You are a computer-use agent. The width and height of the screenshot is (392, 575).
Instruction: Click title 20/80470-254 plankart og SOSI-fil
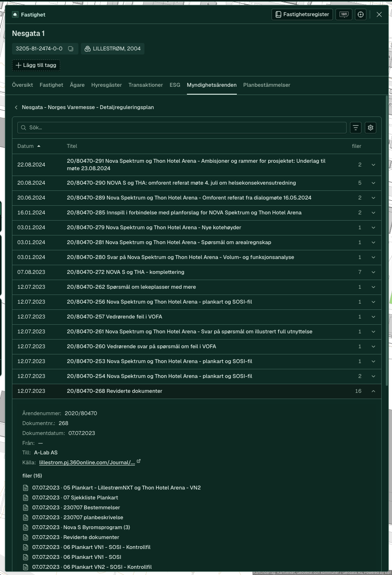point(159,376)
